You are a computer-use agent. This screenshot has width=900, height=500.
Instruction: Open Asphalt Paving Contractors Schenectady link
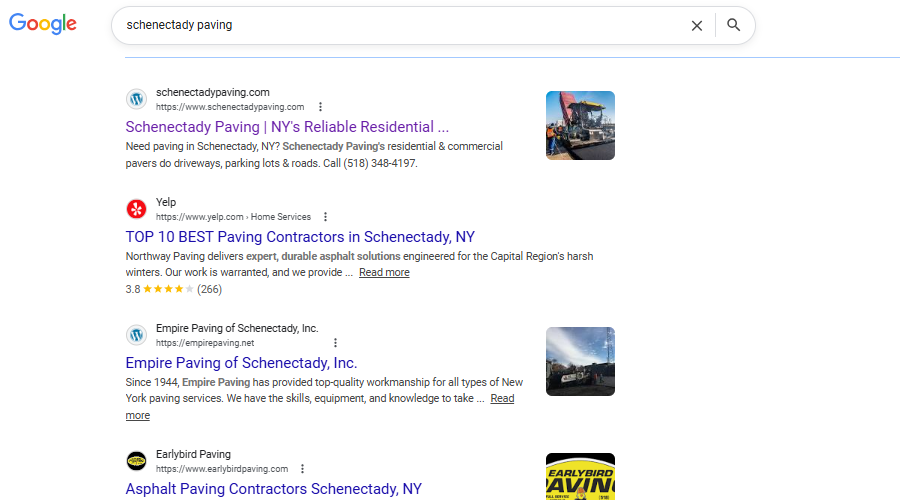(273, 489)
